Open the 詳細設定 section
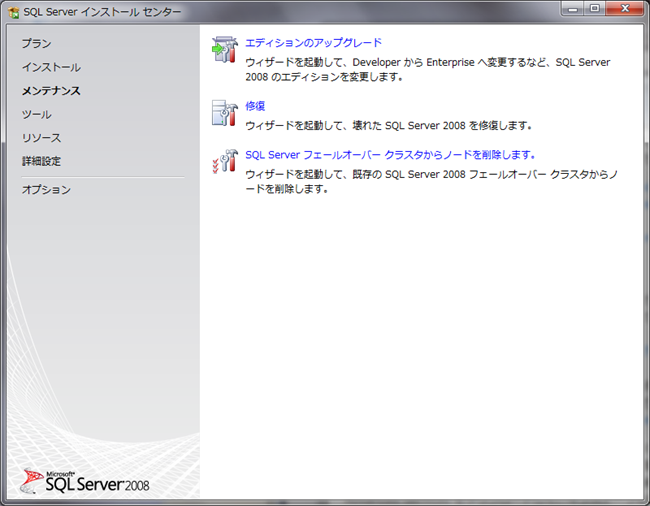This screenshot has height=506, width=650. (41, 161)
